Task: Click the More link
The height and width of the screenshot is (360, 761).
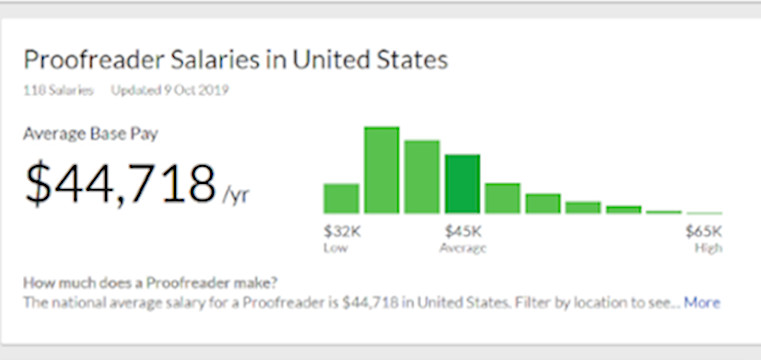Action: click(702, 303)
